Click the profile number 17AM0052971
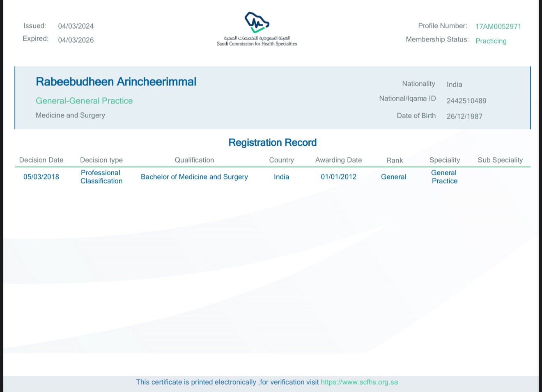This screenshot has height=392, width=542. click(498, 27)
